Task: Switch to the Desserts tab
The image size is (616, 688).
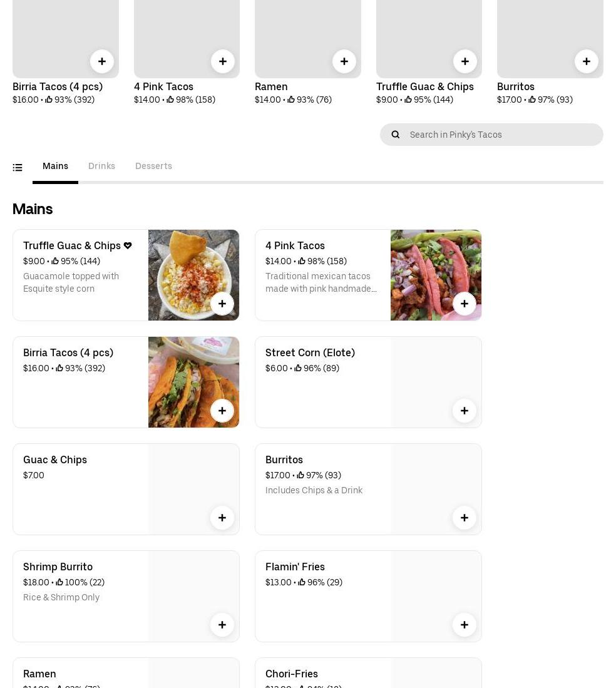Action: [153, 166]
